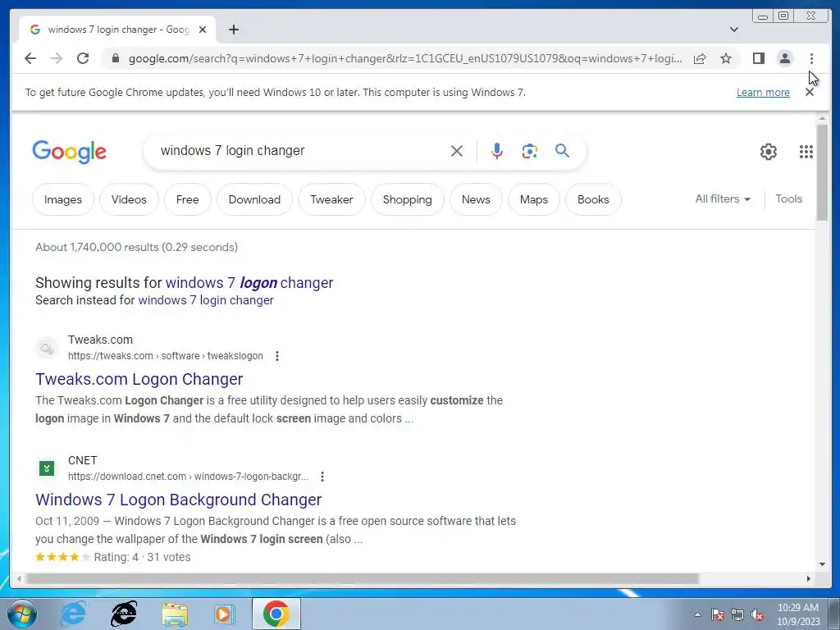Open the Action Center flag icon
840x630 pixels.
[x=718, y=614]
